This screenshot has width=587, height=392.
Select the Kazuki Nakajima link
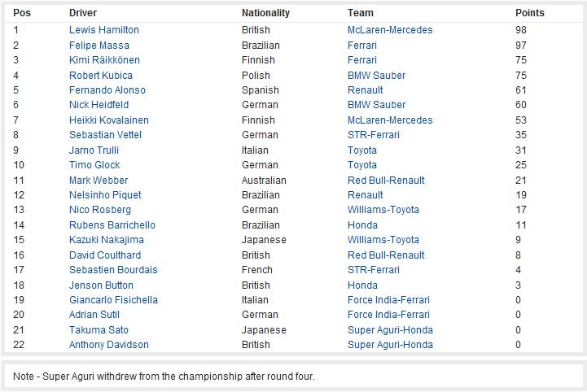coord(107,240)
